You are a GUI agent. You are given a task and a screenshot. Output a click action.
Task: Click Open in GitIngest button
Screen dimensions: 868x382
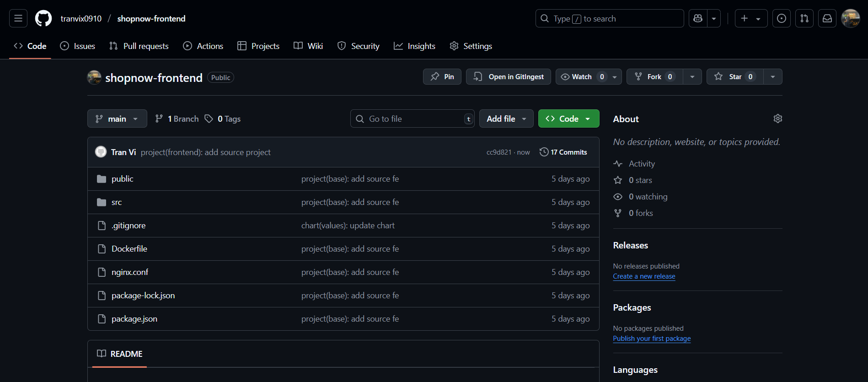[x=509, y=77]
